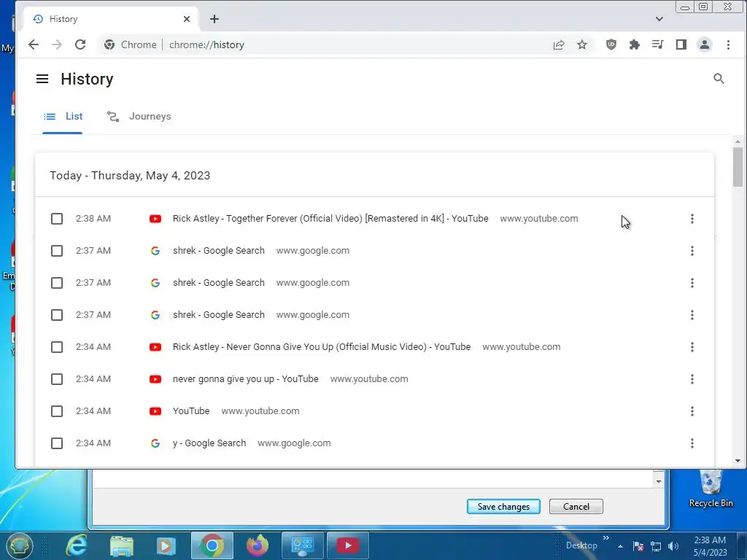This screenshot has width=747, height=560.
Task: Toggle the Chrome side panel
Action: (x=681, y=44)
